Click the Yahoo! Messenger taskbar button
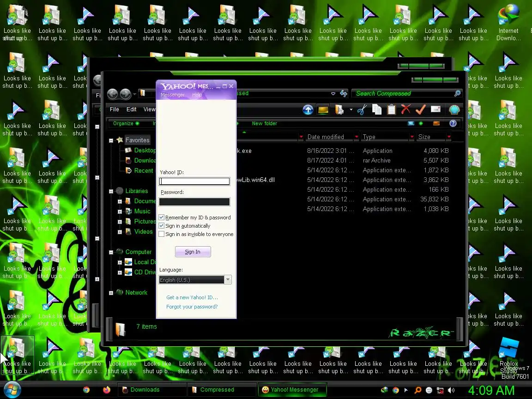Screen dimensions: 532x399 [x=292, y=389]
